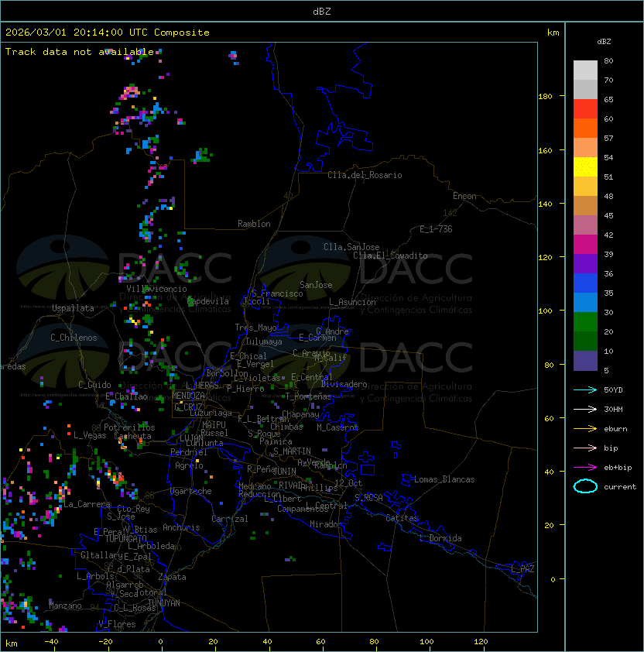Click the white 30HM arrow symbol
The height and width of the screenshot is (652, 644).
coord(585,409)
